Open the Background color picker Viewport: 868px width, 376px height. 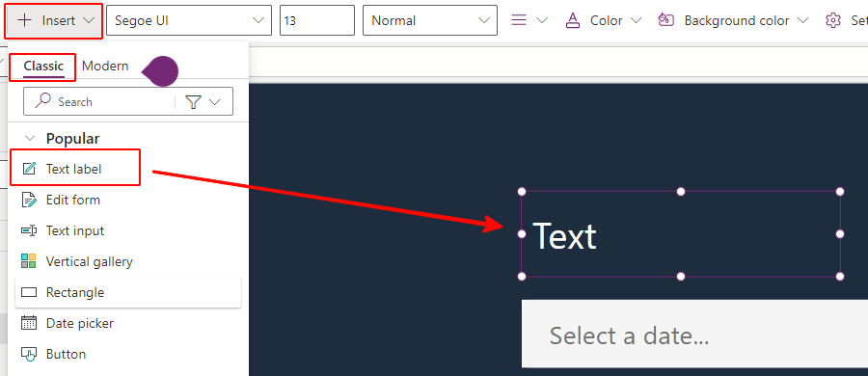pyautogui.click(x=733, y=20)
